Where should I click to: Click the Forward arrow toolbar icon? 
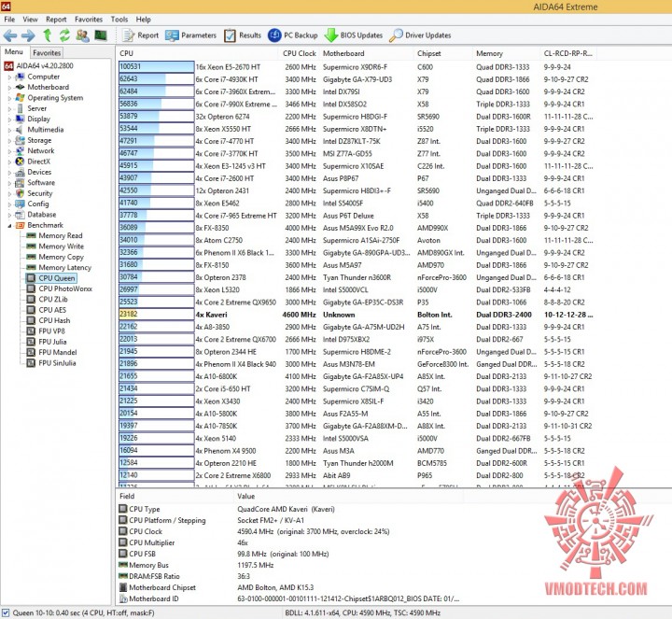[28, 35]
